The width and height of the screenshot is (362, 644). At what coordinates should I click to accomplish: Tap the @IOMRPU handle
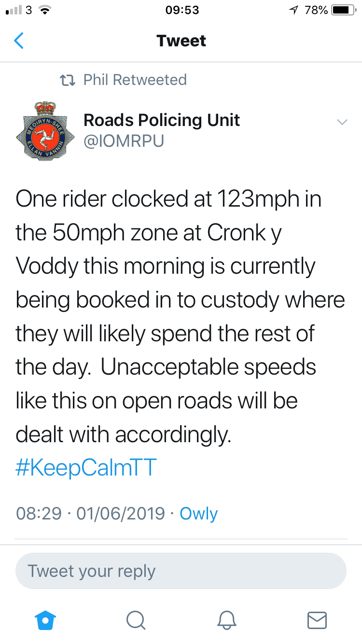coord(124,141)
